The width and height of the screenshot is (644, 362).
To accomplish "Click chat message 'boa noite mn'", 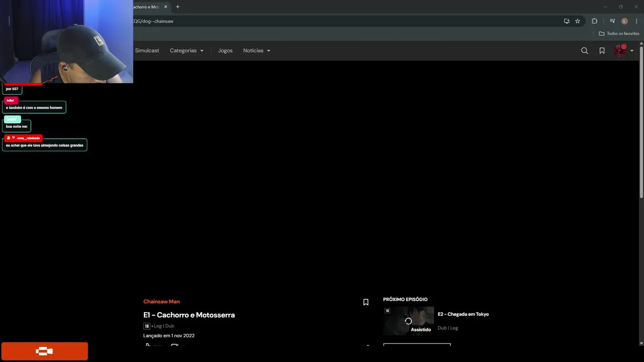I will click(17, 126).
